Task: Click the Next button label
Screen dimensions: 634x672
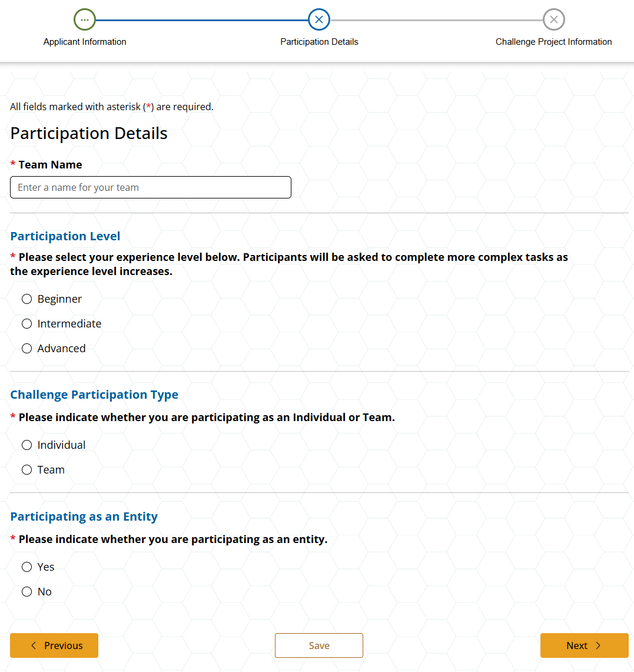Action: coord(577,645)
